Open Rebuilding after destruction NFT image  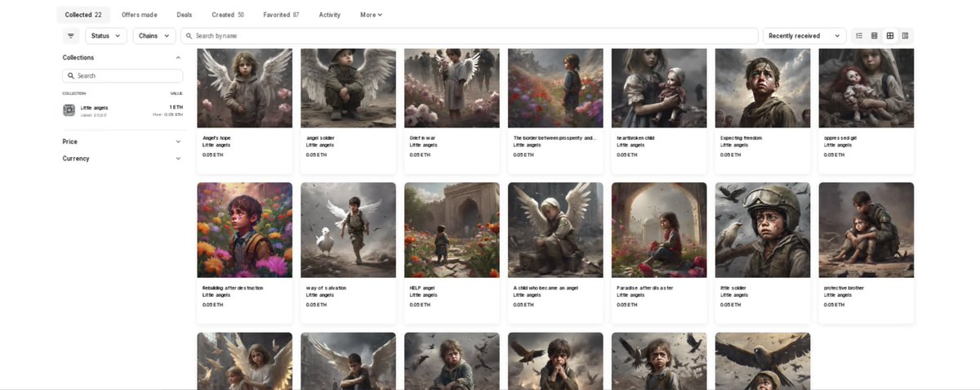(x=245, y=230)
